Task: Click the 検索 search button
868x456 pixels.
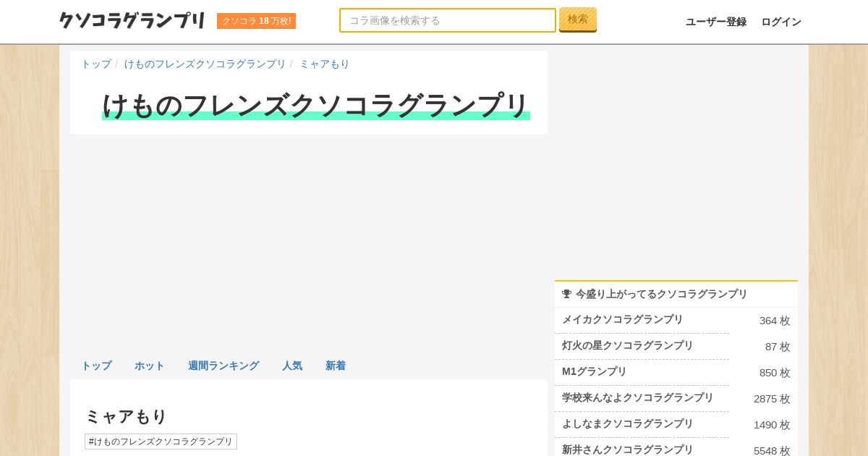Action: [x=578, y=20]
